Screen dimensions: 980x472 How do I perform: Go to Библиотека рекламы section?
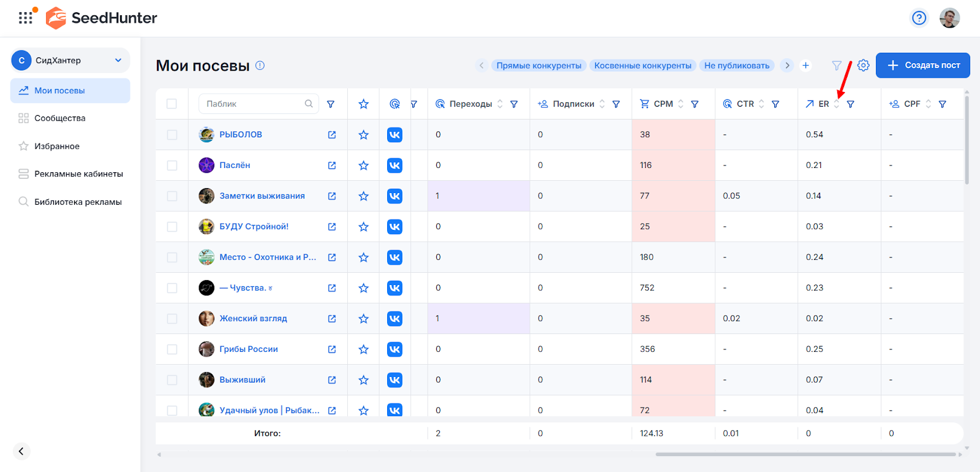[78, 202]
